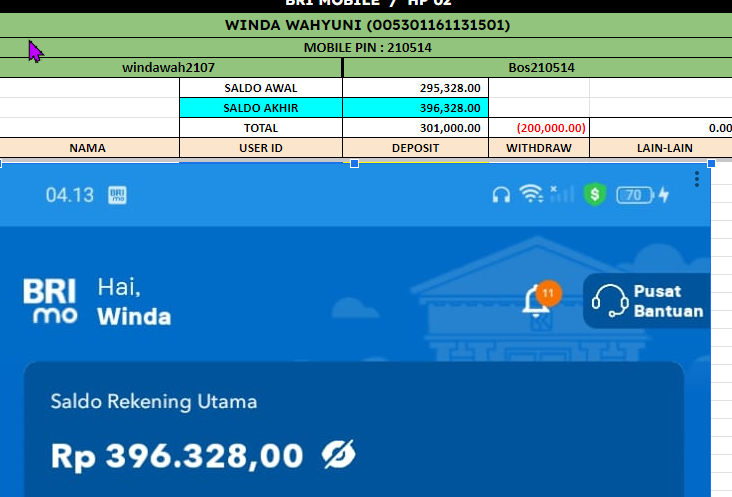The image size is (732, 497).
Task: Click the Rp 396.328,00 balance amount
Action: (177, 456)
